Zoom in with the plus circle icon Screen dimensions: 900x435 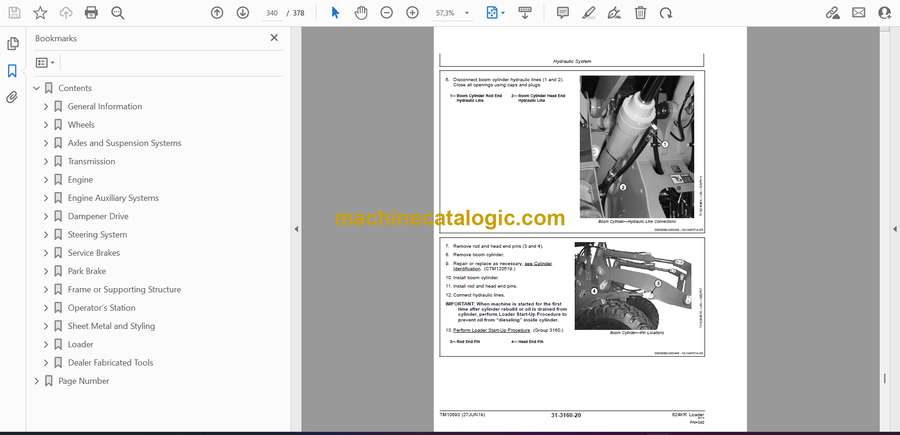pyautogui.click(x=412, y=13)
